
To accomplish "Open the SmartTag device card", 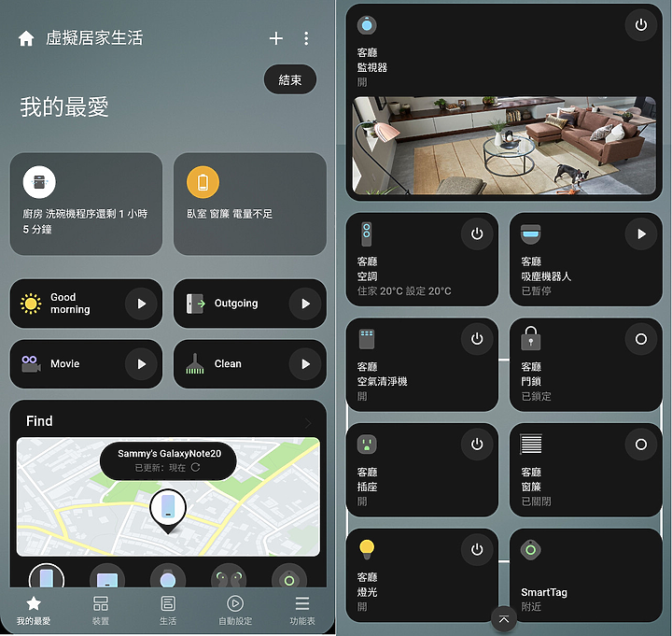I will [586, 575].
